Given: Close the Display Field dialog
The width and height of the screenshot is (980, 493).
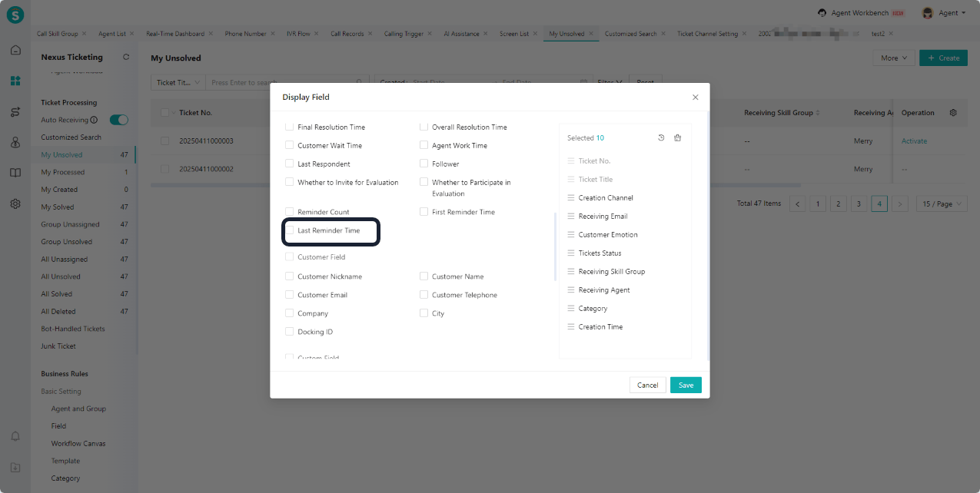Looking at the screenshot, I should pos(696,98).
